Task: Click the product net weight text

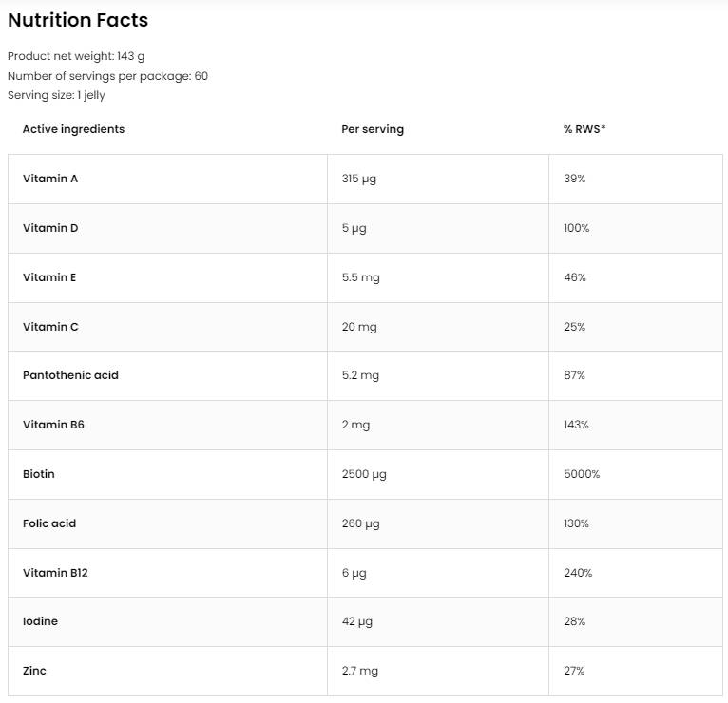Action: 76,56
